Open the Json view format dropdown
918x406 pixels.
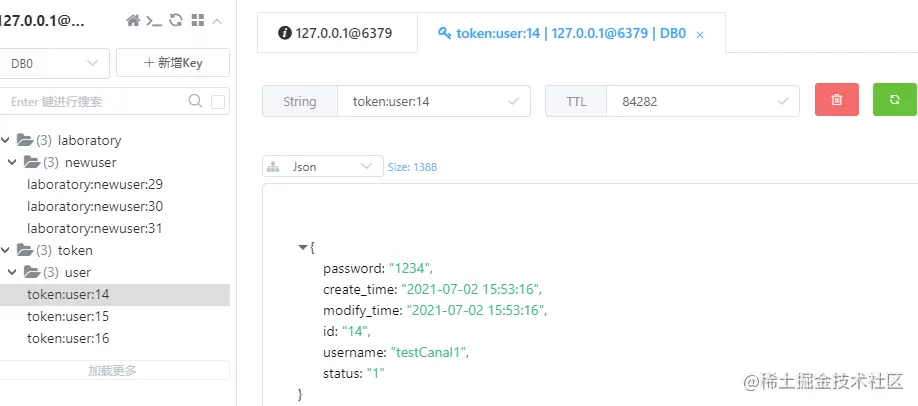point(322,167)
